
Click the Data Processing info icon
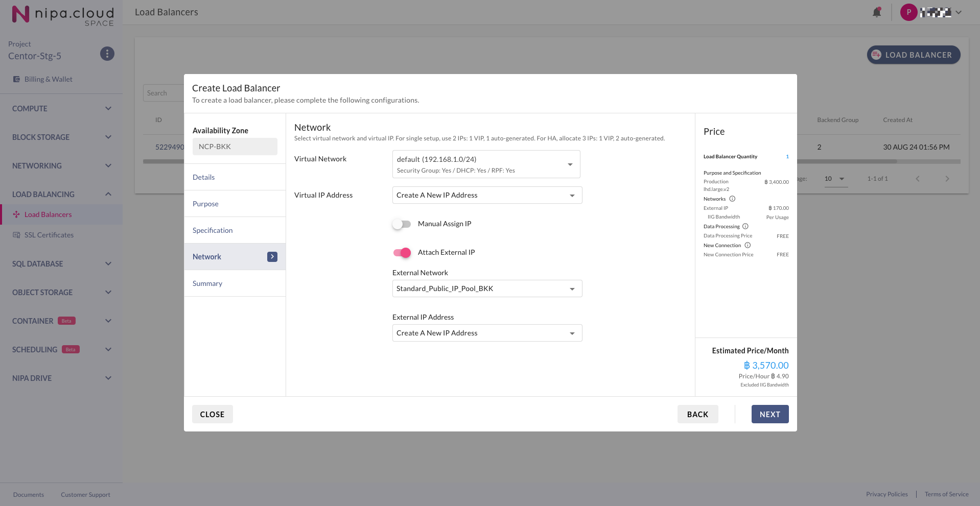tap(745, 226)
